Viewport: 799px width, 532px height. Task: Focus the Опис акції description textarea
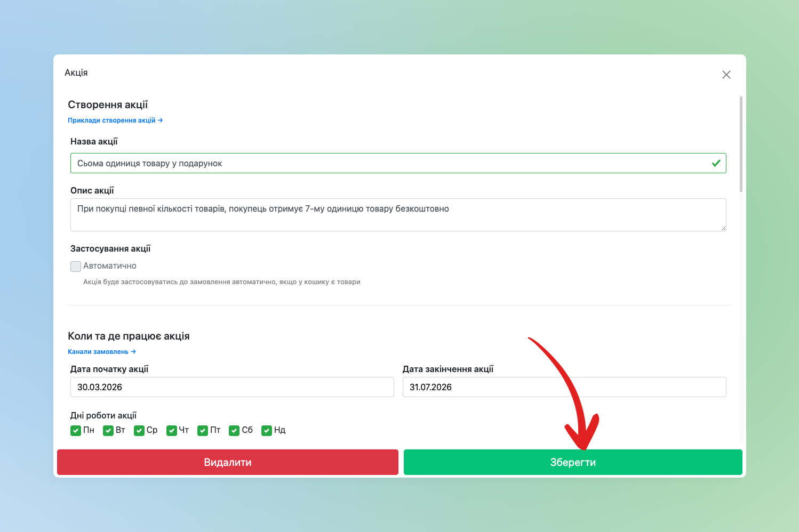pos(398,215)
